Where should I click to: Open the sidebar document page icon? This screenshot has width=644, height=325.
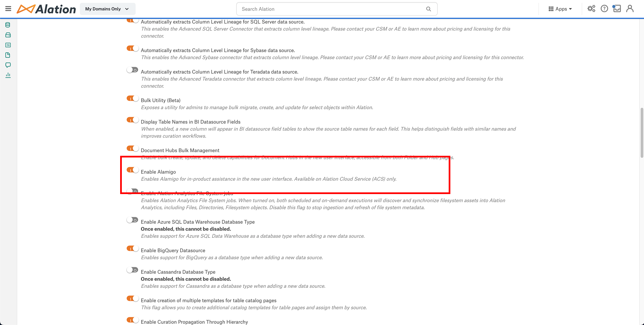pos(8,55)
